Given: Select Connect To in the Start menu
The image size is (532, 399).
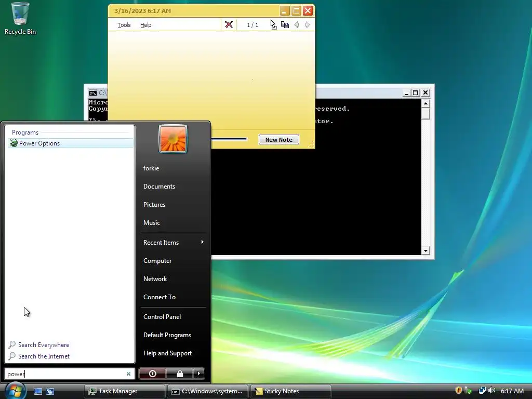Looking at the screenshot, I should 159,297.
